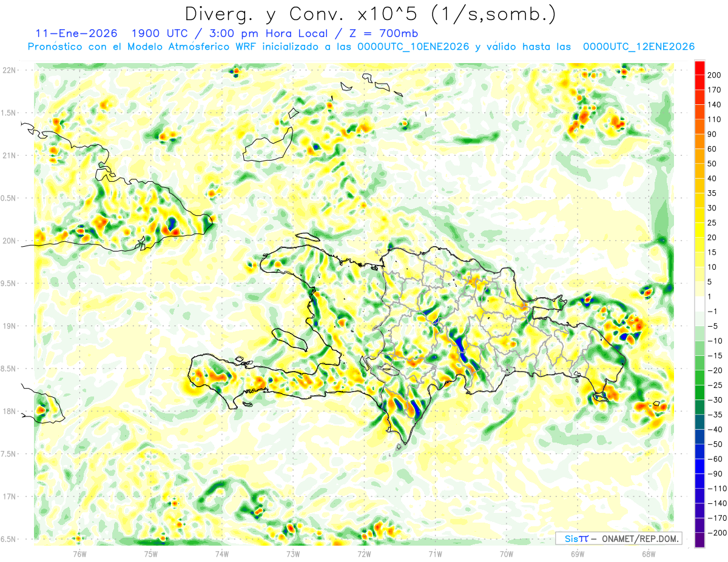Click the '74W' longitude label

tap(221, 554)
